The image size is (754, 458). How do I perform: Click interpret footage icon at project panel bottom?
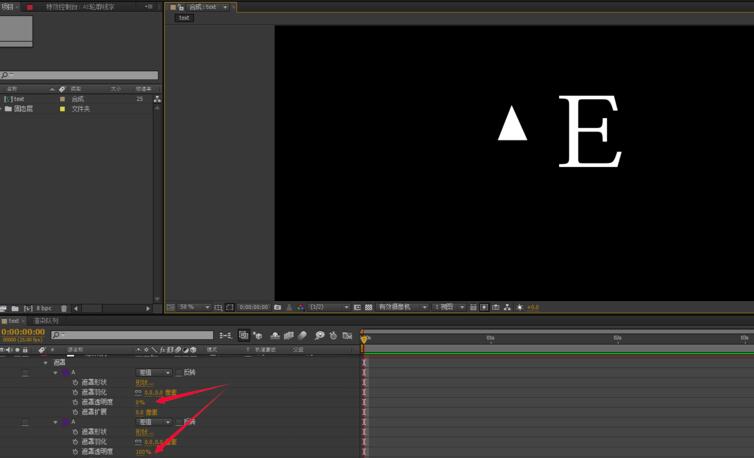[3, 308]
